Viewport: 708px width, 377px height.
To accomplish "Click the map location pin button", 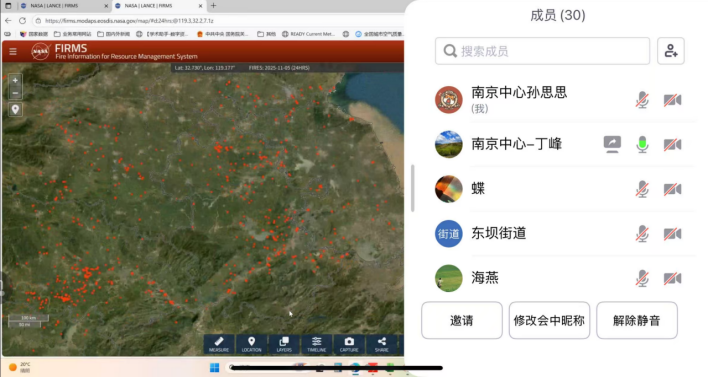I will [15, 109].
